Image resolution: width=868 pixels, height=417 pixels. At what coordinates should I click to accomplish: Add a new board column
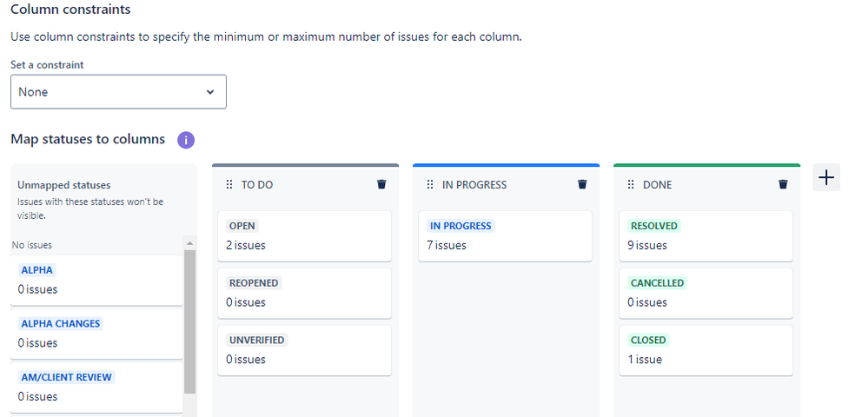tap(826, 177)
